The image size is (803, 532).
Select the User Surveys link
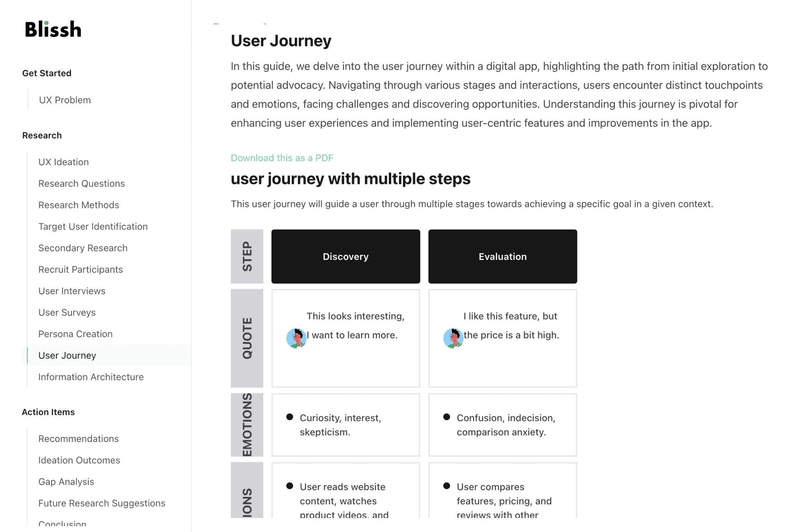click(67, 313)
